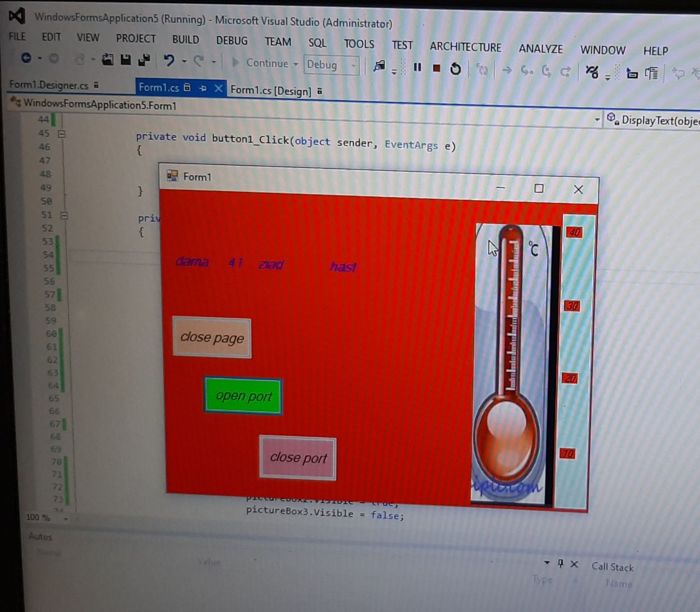Screen dimensions: 700x612
Task: Close the Autos panel with its X
Action: pyautogui.click(x=574, y=564)
